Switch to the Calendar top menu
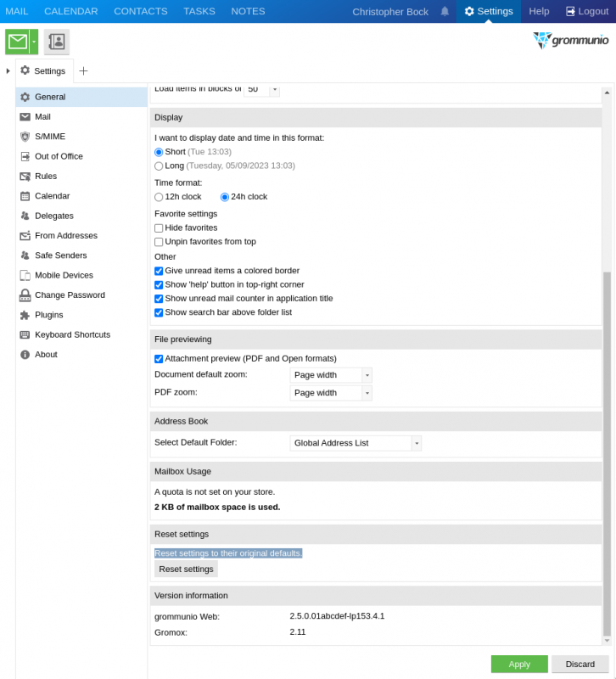 70,11
